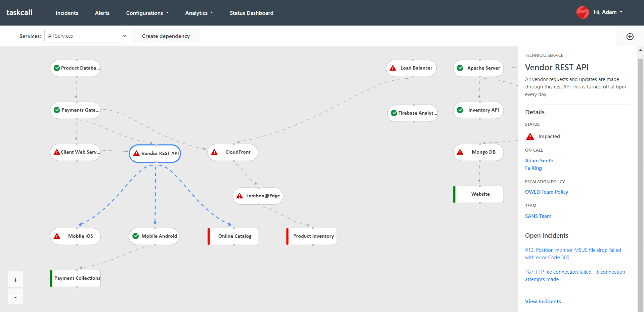Select the Payments Gateway node label
The height and width of the screenshot is (312, 644).
81,110
